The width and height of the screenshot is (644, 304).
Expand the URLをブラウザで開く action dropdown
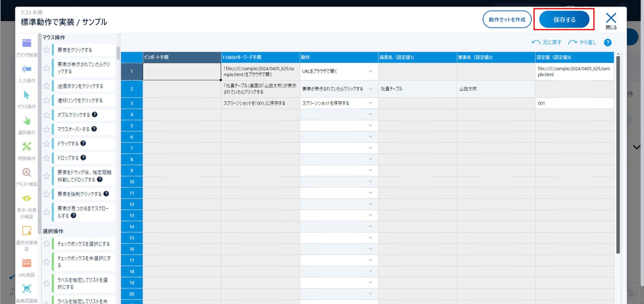tap(370, 72)
